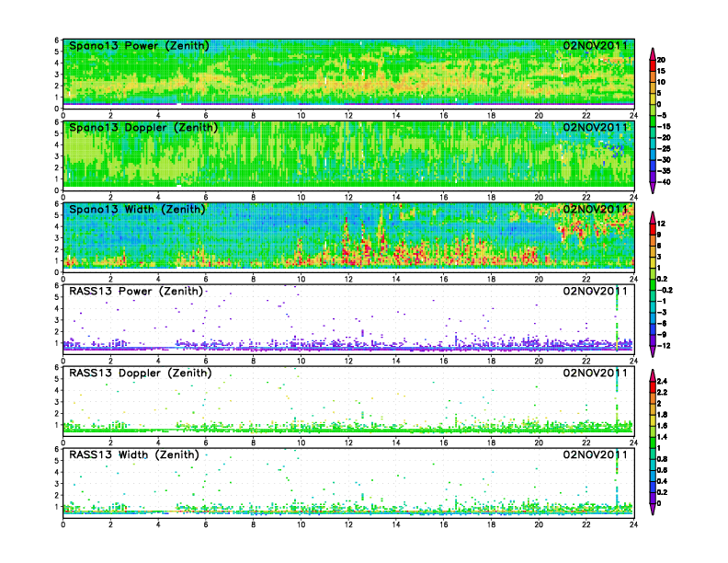Click the Spano13 Power heatmap plot area
Screen dimensions: 728x563
pyautogui.click(x=348, y=75)
